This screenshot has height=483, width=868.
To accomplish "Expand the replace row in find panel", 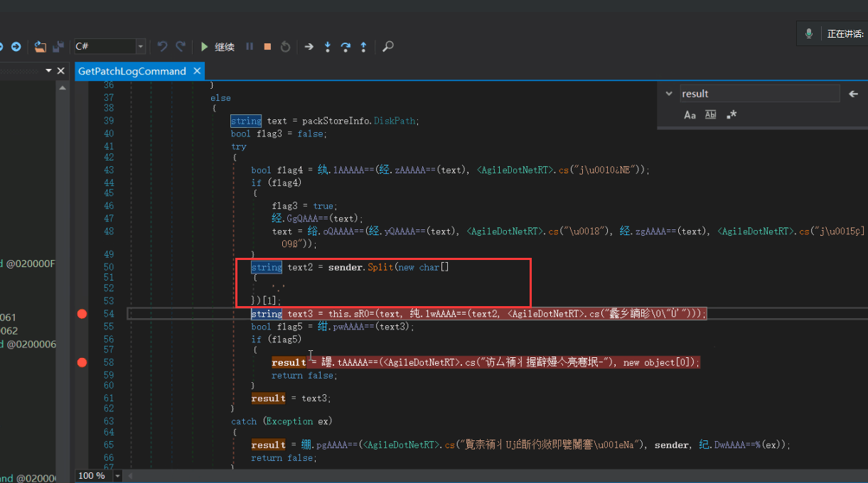I will coord(668,94).
